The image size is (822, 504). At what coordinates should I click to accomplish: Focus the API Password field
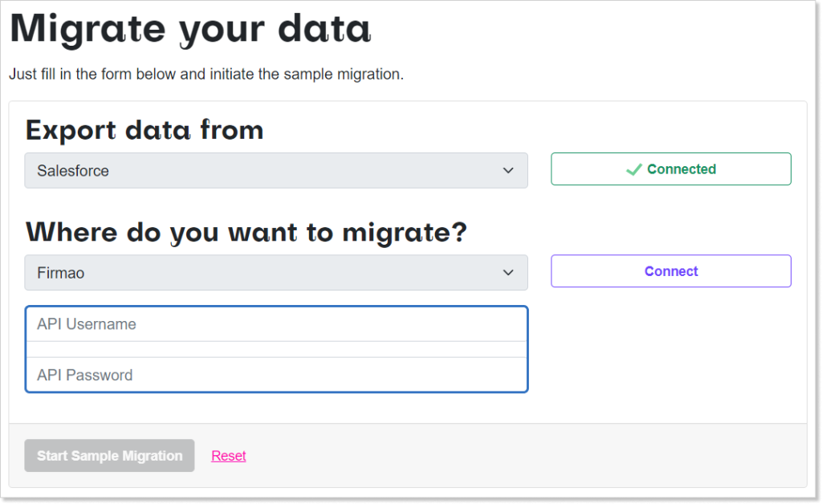[x=276, y=375]
